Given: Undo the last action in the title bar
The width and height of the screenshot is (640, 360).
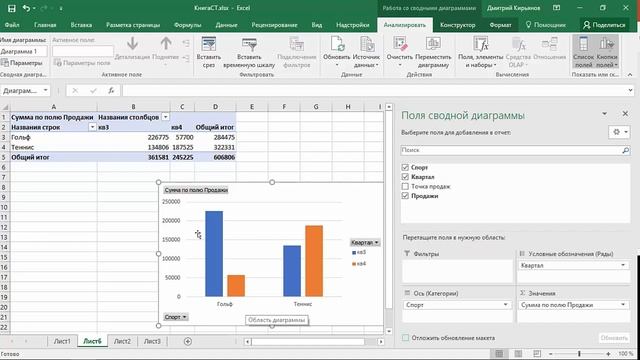Looking at the screenshot, I should click(x=27, y=8).
